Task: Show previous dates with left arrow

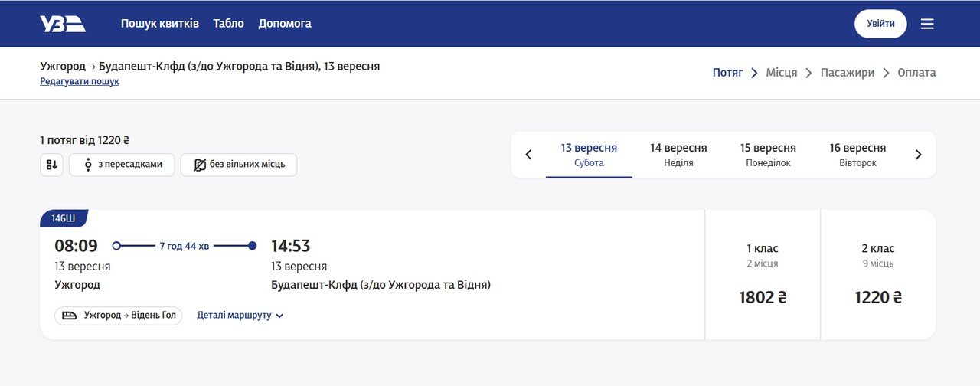Action: coord(528,155)
